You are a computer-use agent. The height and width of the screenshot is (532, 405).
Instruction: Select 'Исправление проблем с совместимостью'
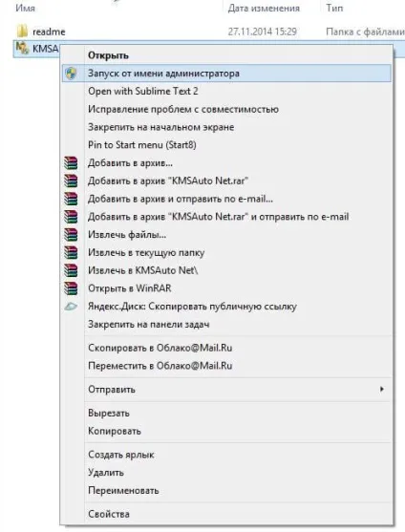click(x=226, y=109)
